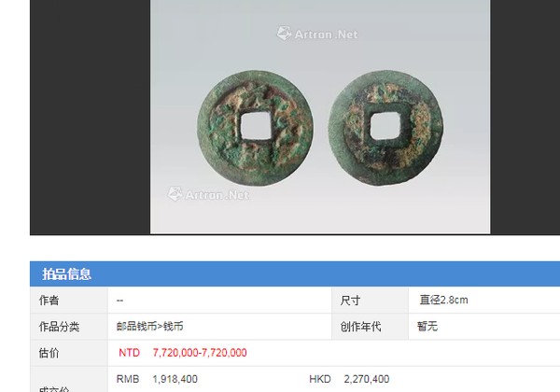
Task: Click the 作者 label cell
Action: pyautogui.click(x=69, y=301)
